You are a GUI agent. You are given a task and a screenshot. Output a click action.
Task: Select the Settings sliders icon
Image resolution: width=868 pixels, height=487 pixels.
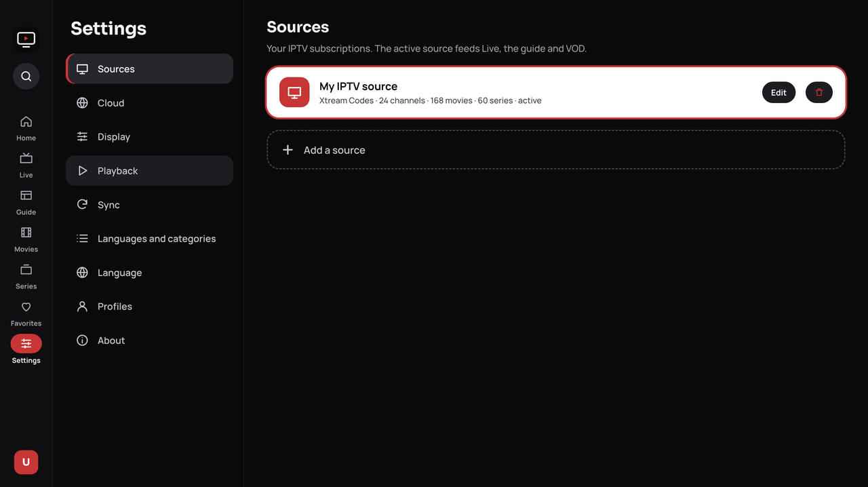point(26,344)
